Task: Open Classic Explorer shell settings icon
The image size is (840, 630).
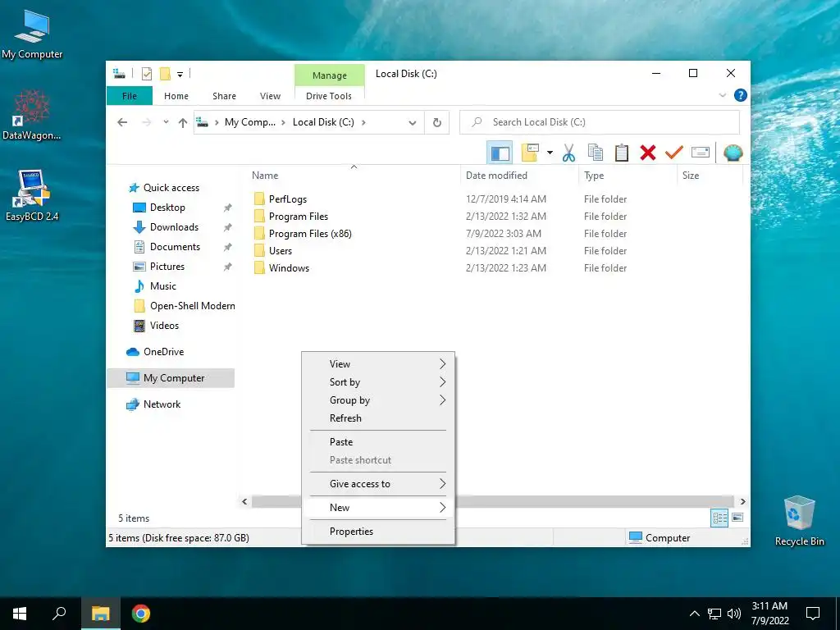Action: (x=733, y=153)
